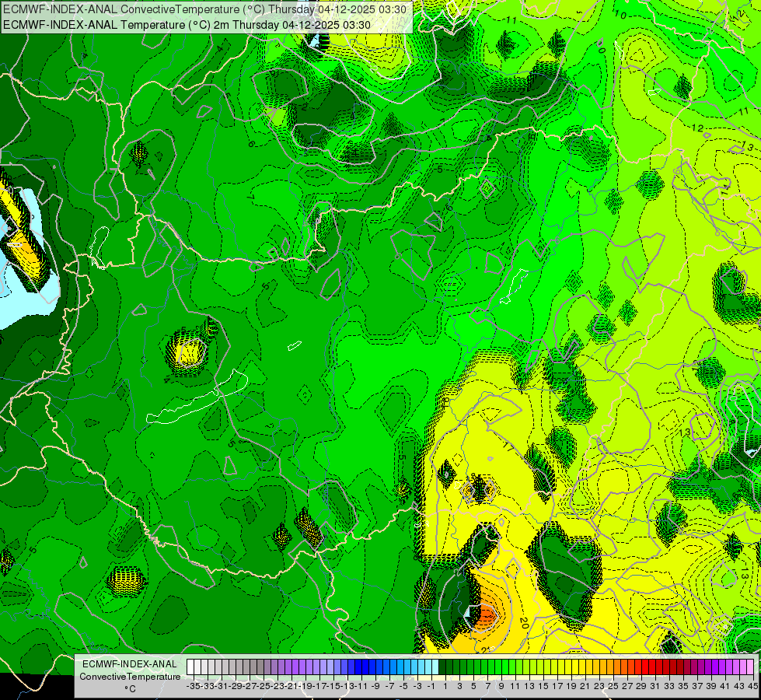This screenshot has height=700, width=761.
Task: Click the 45 legend value
Action: click(753, 687)
